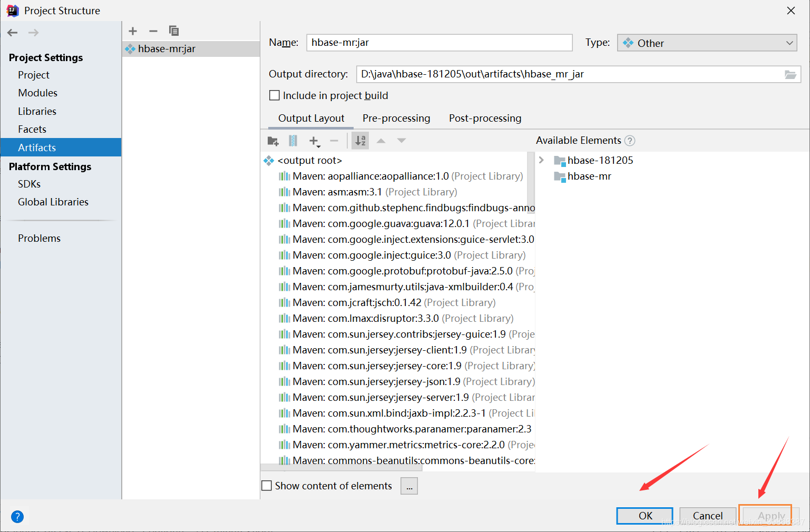The image size is (810, 532).
Task: Remove element from output layout toolbar
Action: pos(334,141)
